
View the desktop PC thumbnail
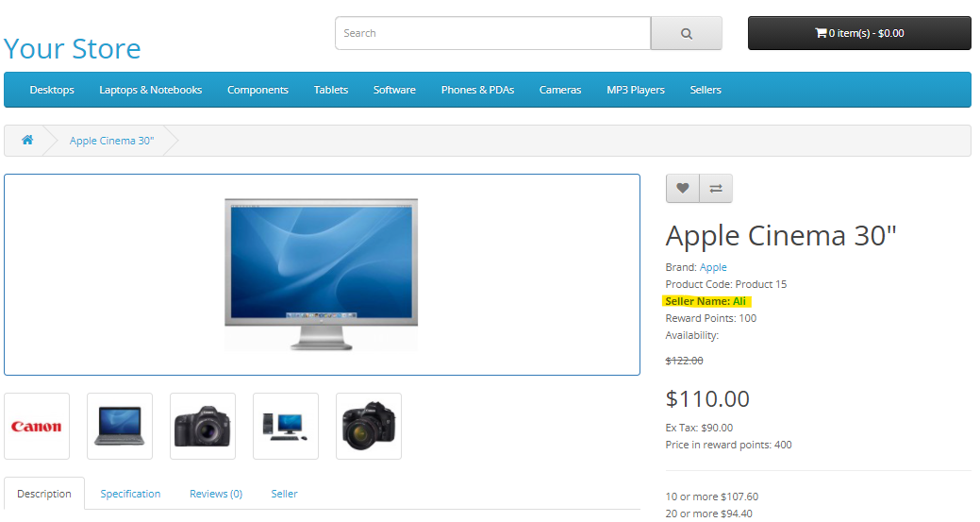coord(286,427)
